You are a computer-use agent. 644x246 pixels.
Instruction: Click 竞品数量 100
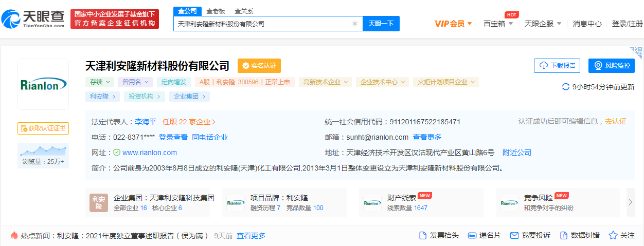pos(305,208)
